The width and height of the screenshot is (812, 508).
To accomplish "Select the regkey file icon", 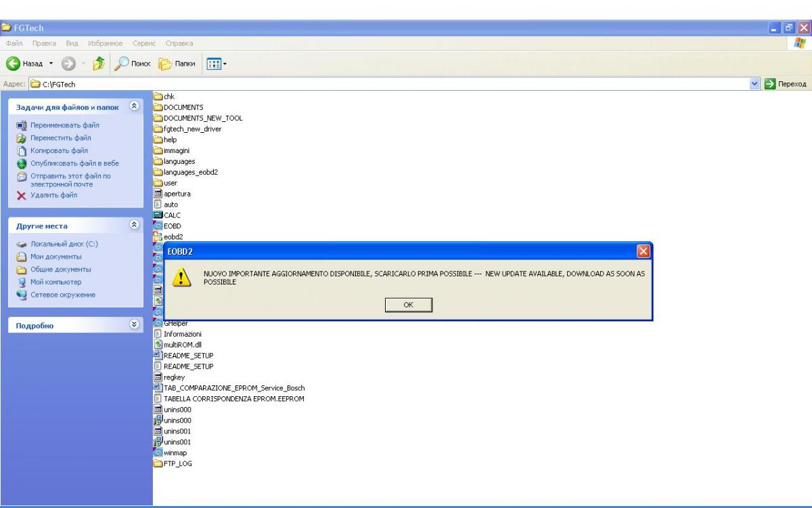I will (x=158, y=377).
